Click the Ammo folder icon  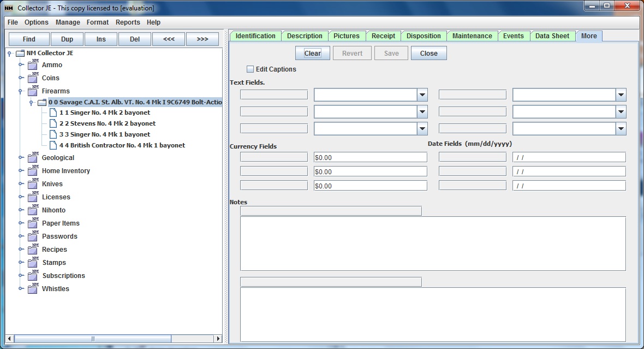point(33,65)
